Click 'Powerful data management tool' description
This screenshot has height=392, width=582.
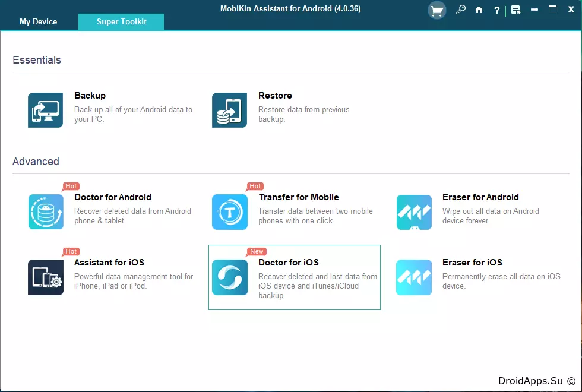coord(134,281)
